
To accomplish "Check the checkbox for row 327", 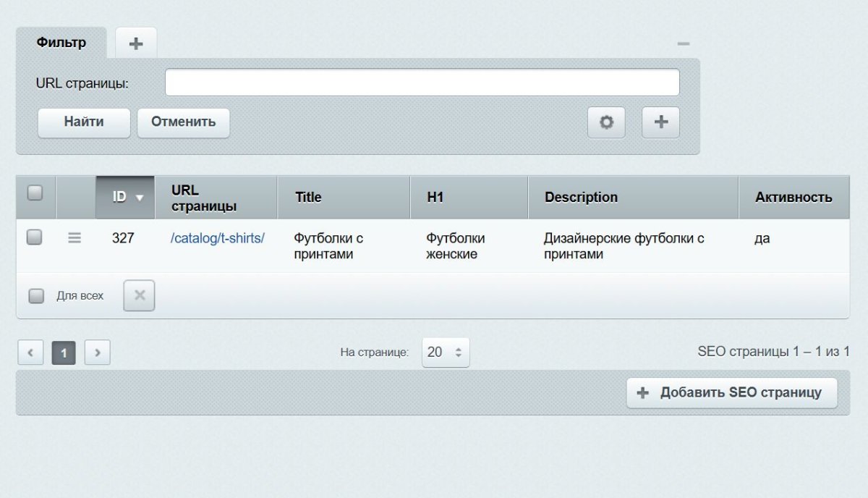I will coord(35,237).
